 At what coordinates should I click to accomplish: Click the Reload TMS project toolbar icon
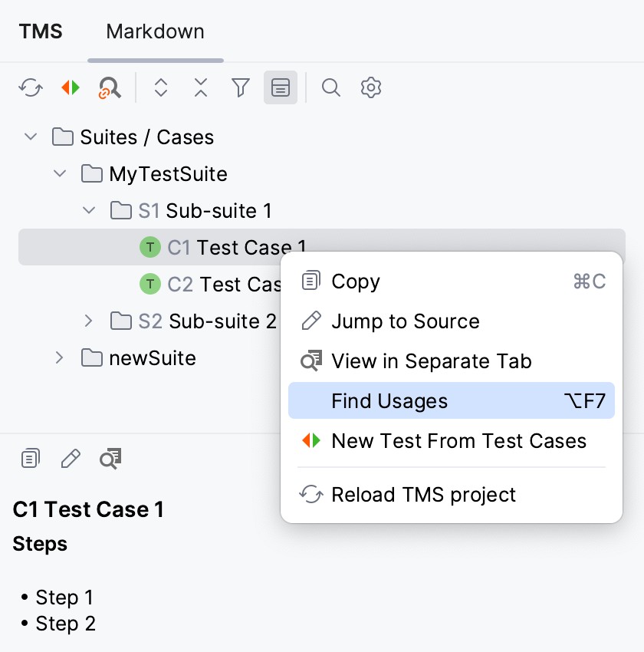pyautogui.click(x=30, y=87)
